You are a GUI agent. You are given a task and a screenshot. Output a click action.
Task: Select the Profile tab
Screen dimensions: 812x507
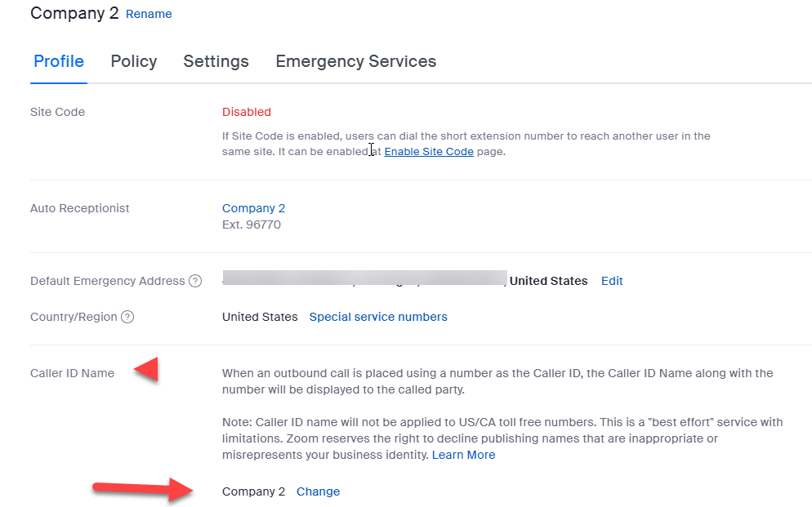59,61
